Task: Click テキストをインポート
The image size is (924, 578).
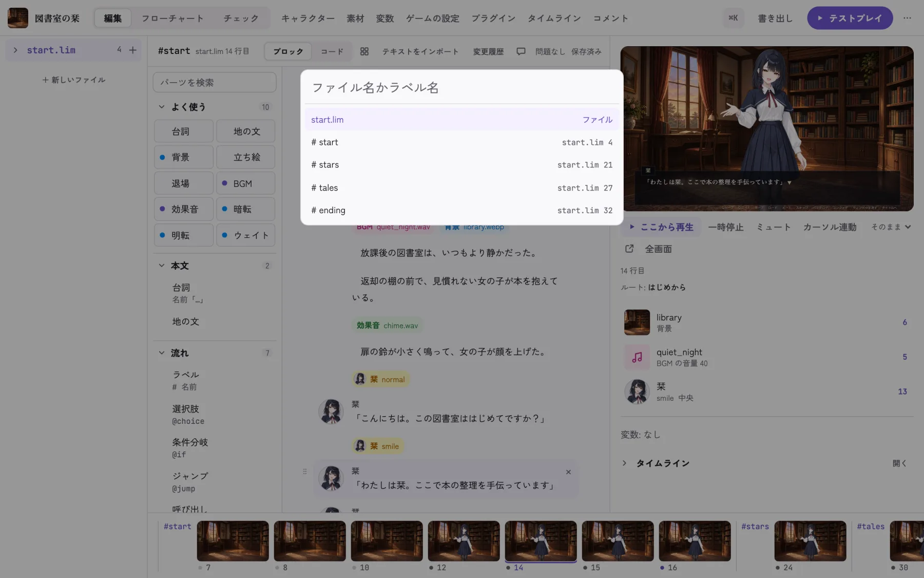Action: 420,51
